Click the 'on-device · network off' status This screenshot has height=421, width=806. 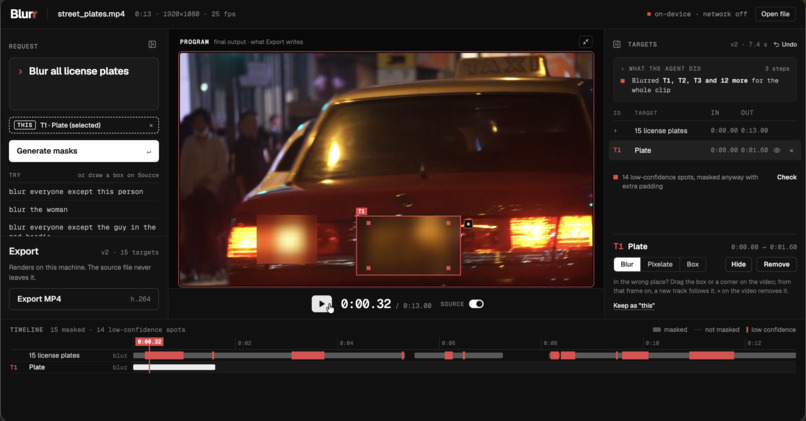697,14
